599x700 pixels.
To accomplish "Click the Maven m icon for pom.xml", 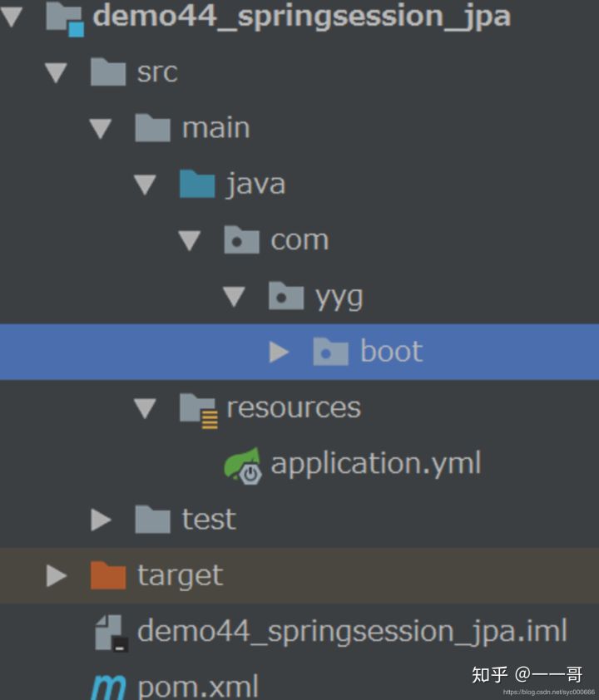I will 108,688.
